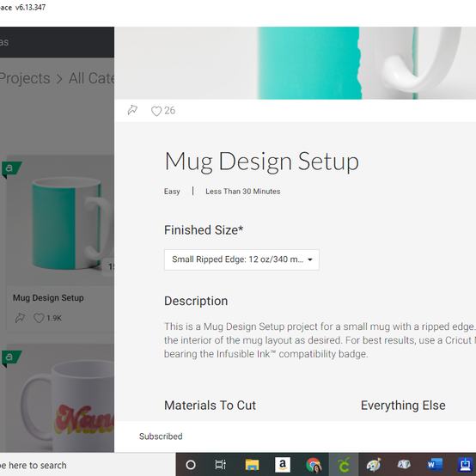This screenshot has width=476, height=476.
Task: Like the project with the heart icon showing 26
Action: (x=156, y=111)
